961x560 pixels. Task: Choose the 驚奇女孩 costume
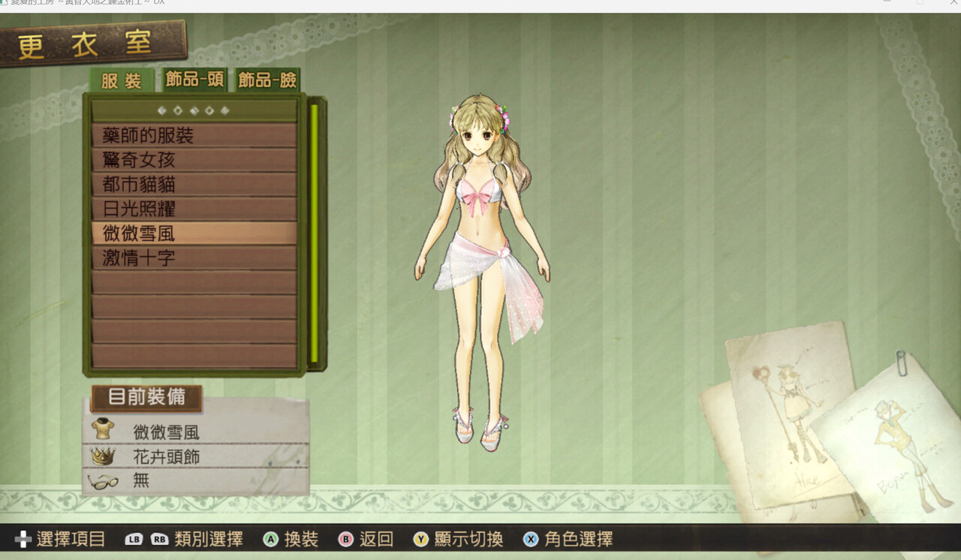click(194, 160)
